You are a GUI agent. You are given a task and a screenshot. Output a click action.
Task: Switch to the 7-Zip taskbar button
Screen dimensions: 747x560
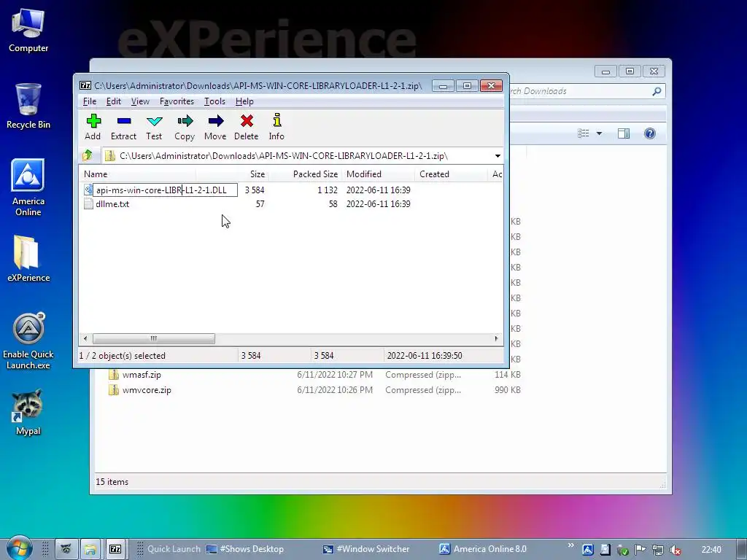click(x=115, y=549)
